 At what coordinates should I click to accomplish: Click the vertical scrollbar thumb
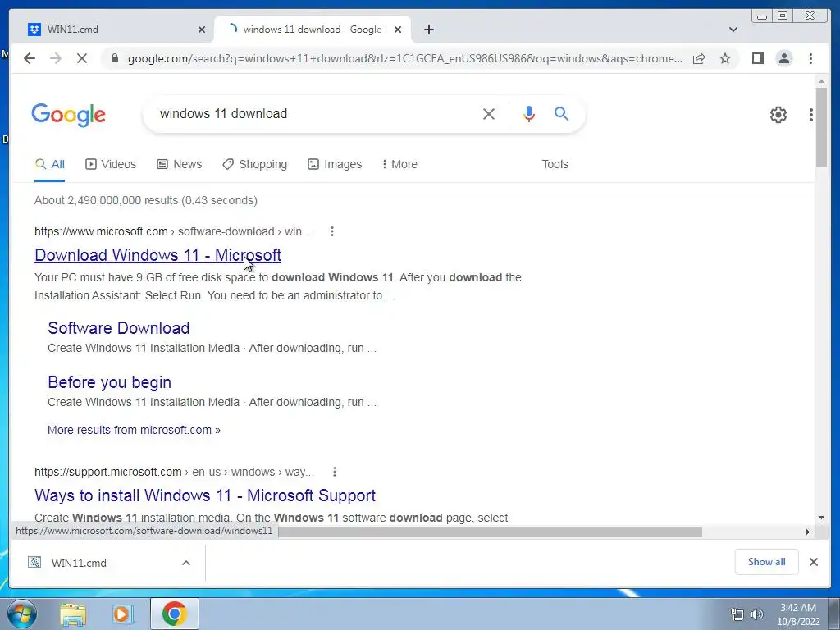(821, 127)
